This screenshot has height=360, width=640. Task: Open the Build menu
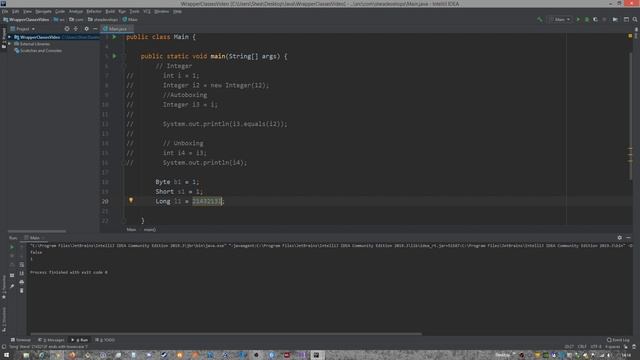coord(110,11)
